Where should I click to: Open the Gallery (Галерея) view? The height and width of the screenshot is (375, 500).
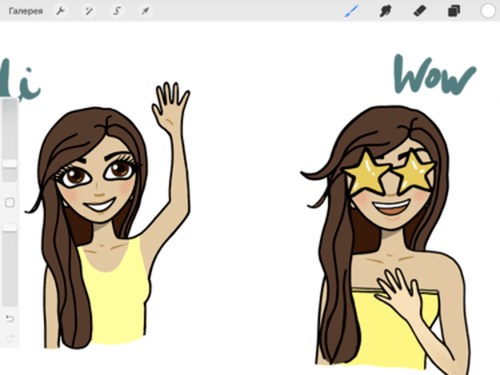(x=26, y=11)
